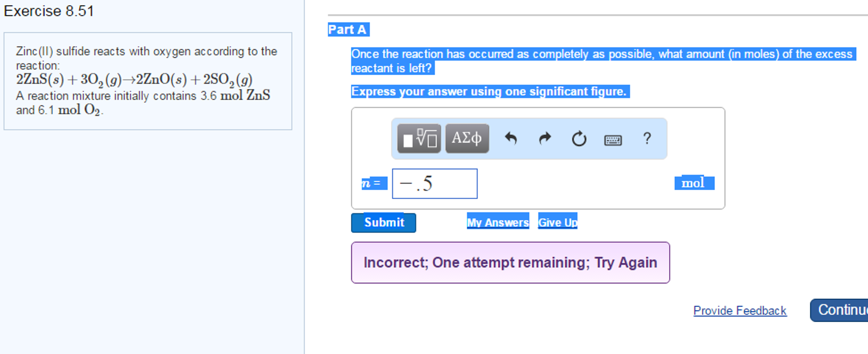868x354 pixels.
Task: Open the Provide Feedback link
Action: coord(739,311)
